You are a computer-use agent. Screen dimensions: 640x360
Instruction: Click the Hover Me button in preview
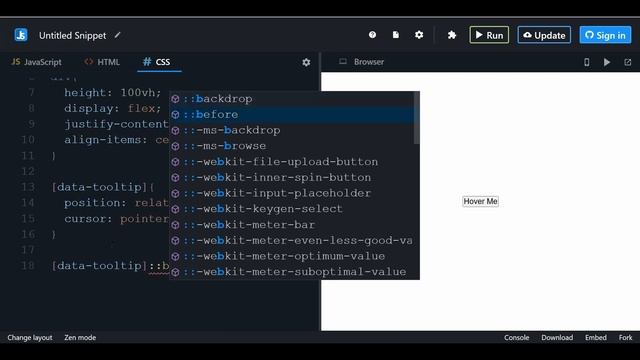pos(480,201)
